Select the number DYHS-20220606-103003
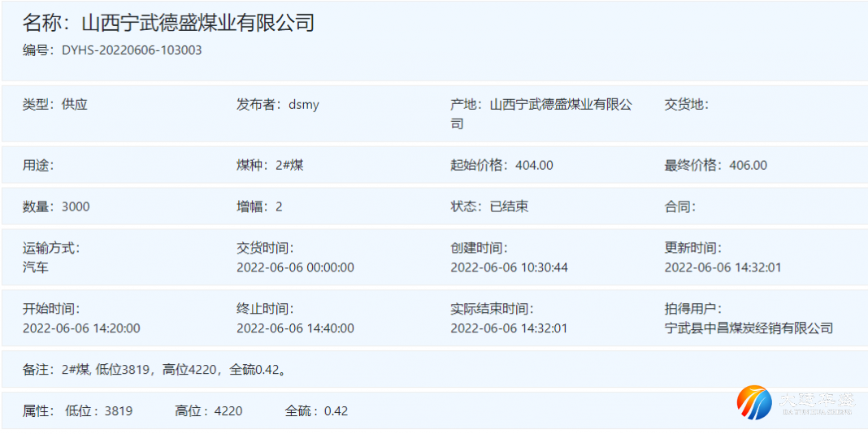Screen dimensions: 868x434 (x=132, y=50)
